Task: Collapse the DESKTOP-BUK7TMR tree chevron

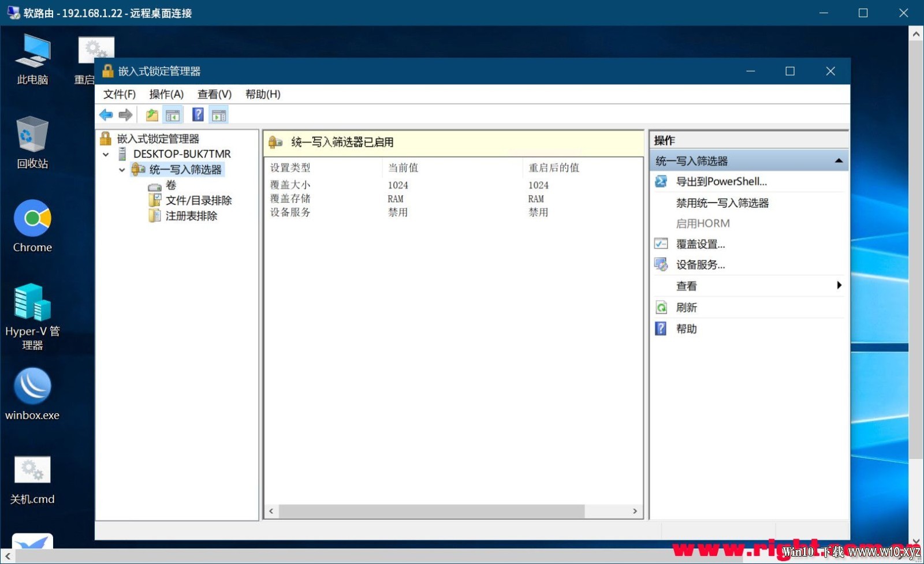Action: (106, 154)
